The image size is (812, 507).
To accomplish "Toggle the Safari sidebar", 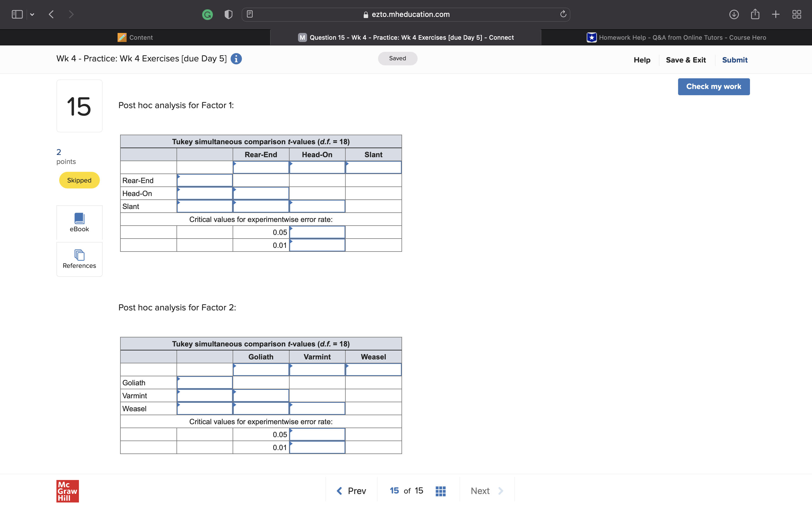I will (x=17, y=14).
